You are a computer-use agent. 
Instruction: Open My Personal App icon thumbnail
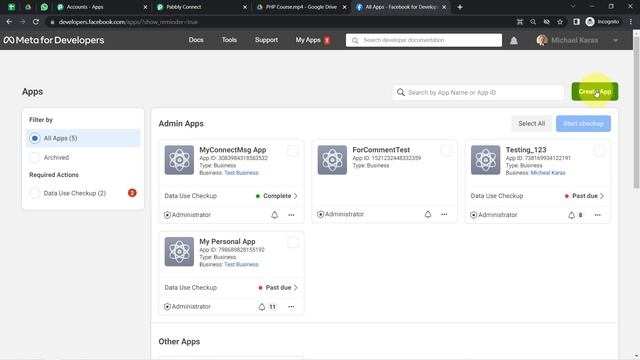pos(179,251)
